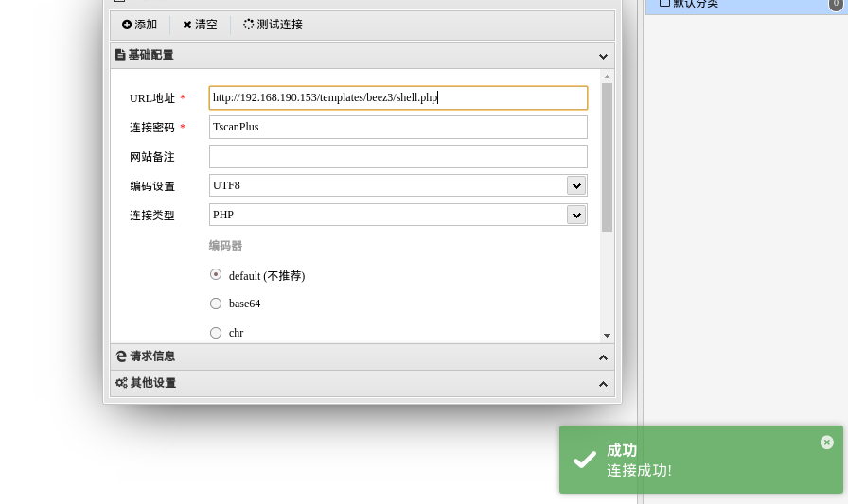848x504 pixels.
Task: Click the form's vertical scrollbar thumb
Action: [607, 156]
